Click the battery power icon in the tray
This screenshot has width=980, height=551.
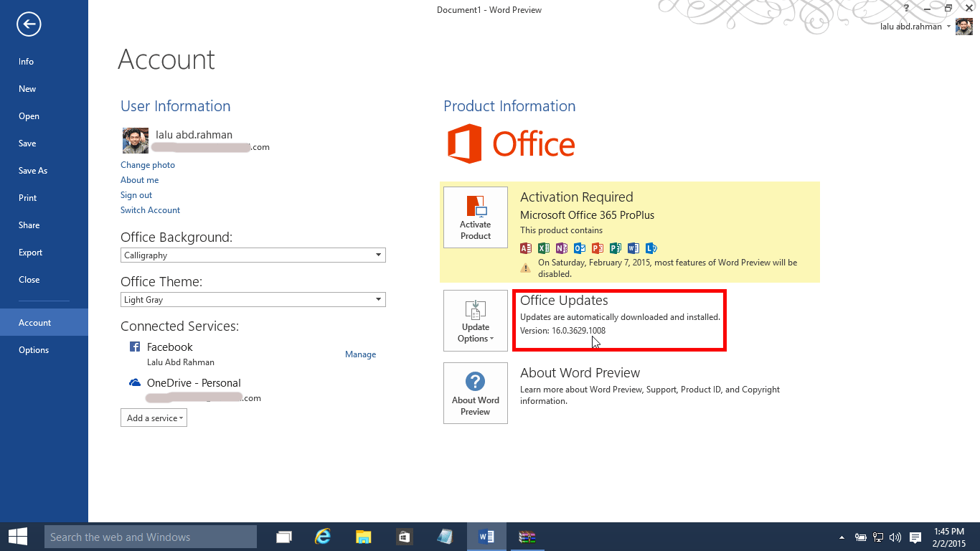pyautogui.click(x=861, y=537)
